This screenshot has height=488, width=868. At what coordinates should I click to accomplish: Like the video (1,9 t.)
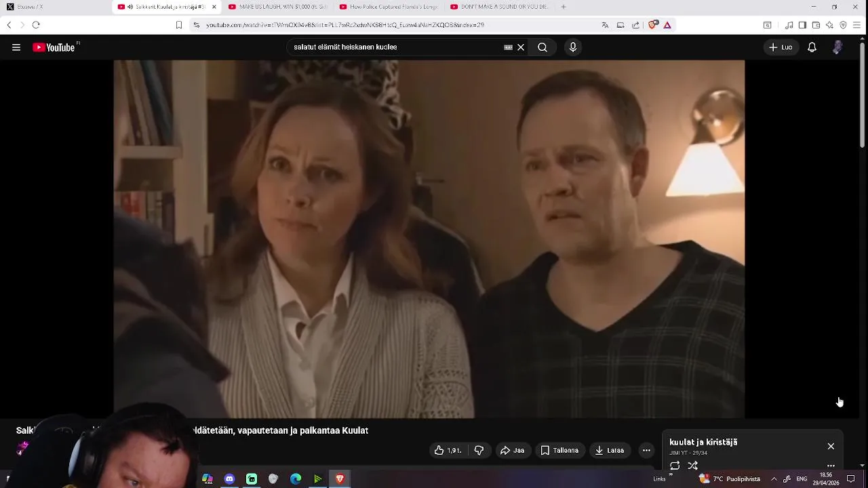click(448, 450)
